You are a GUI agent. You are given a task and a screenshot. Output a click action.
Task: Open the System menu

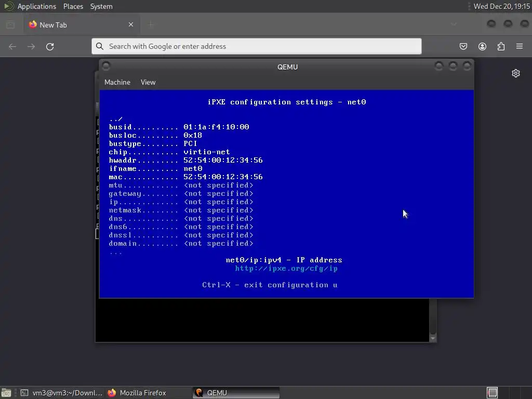pyautogui.click(x=101, y=6)
